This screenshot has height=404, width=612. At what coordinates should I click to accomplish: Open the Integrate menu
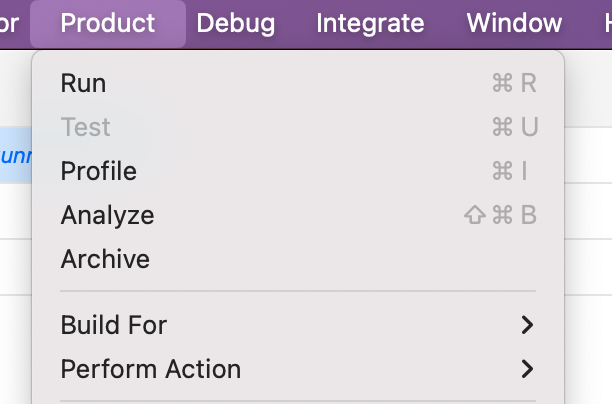coord(370,23)
